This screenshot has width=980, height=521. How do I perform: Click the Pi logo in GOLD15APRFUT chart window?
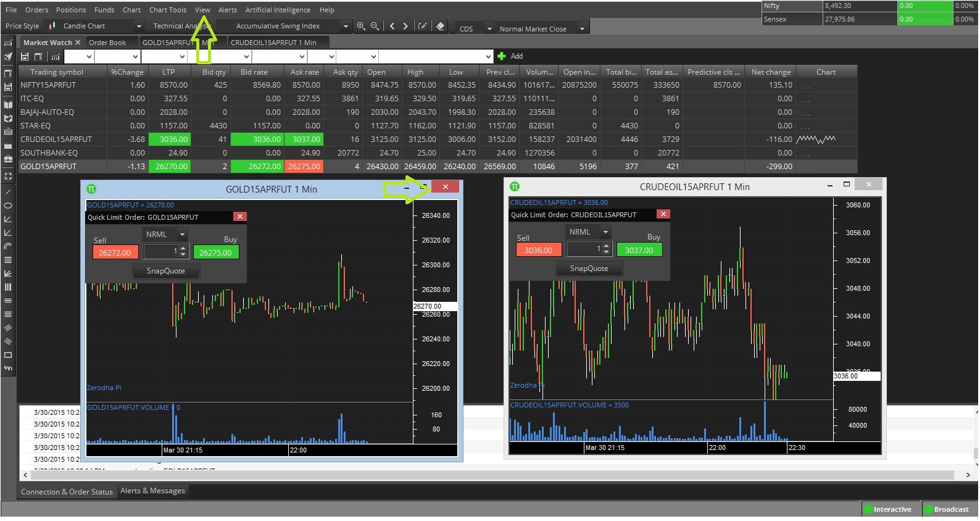91,189
